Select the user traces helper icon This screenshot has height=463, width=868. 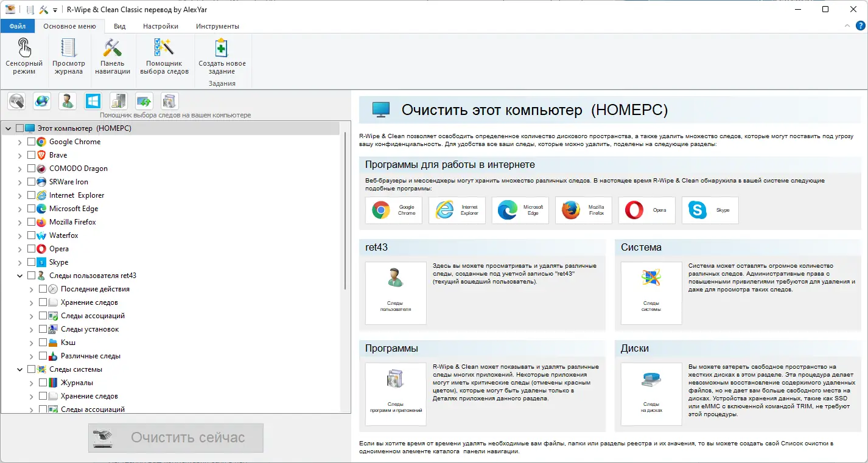68,101
